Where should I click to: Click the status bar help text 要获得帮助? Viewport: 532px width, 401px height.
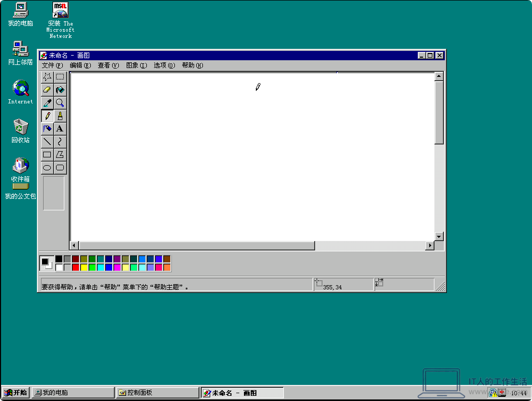pyautogui.click(x=114, y=287)
